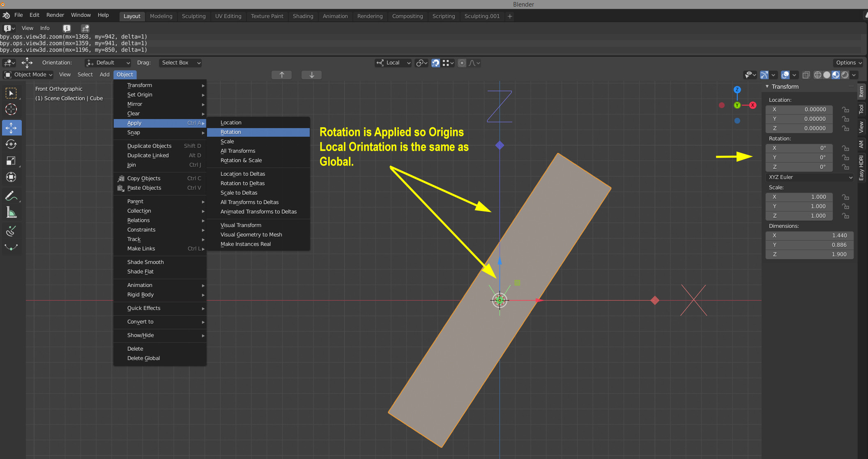Open XYZ Euler rotation mode dropdown
The image size is (868, 459).
point(809,177)
